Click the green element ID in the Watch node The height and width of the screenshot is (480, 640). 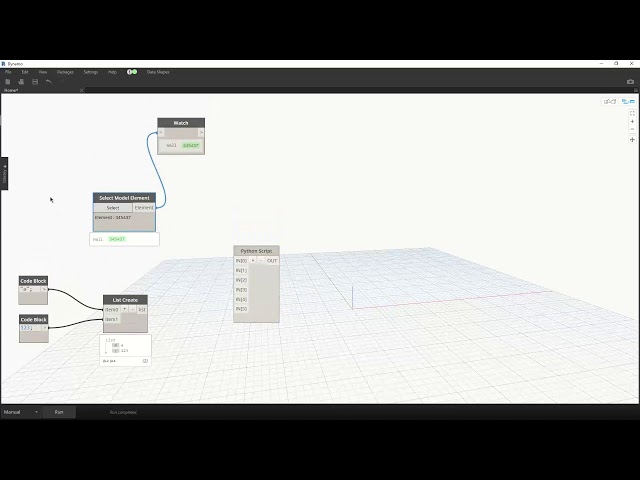pos(191,145)
